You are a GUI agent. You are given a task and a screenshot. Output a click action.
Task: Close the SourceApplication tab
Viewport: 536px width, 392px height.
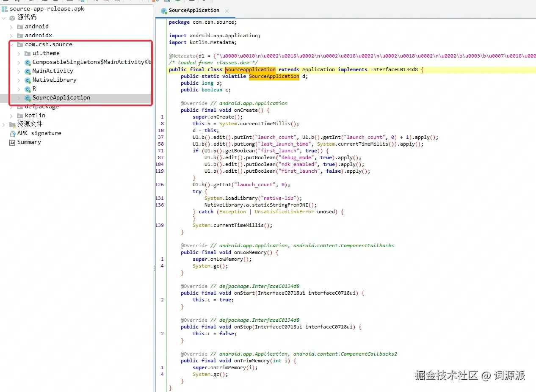click(x=227, y=11)
